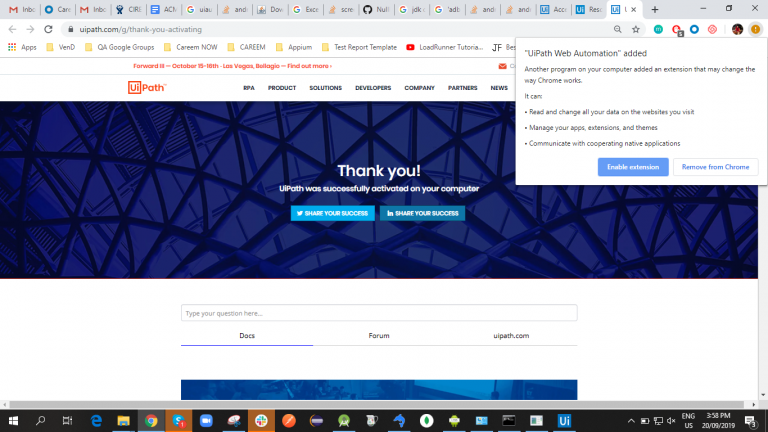Switch to Google Chrome on the taskbar
This screenshot has width=768, height=432.
point(151,421)
